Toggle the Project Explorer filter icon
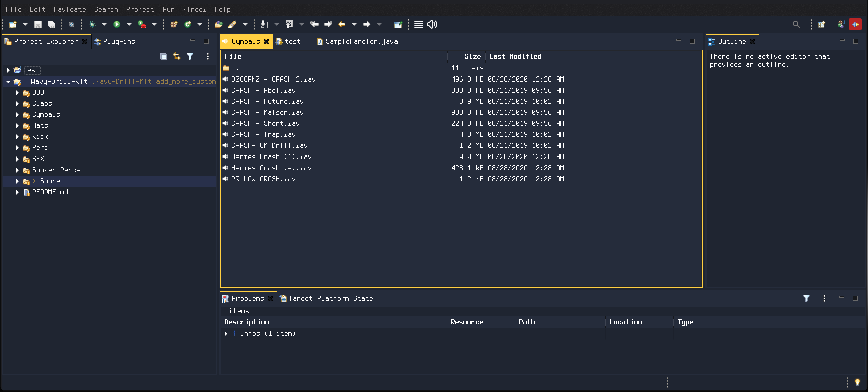 (x=190, y=57)
